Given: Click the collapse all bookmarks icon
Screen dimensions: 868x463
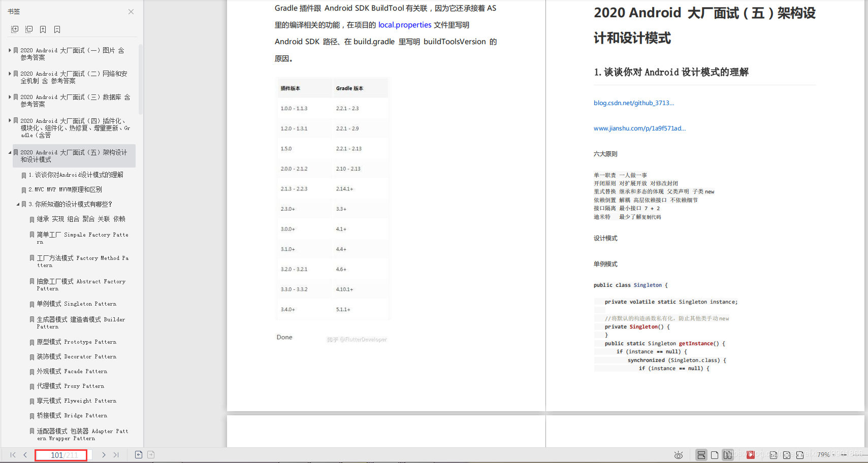Looking at the screenshot, I should pos(29,29).
